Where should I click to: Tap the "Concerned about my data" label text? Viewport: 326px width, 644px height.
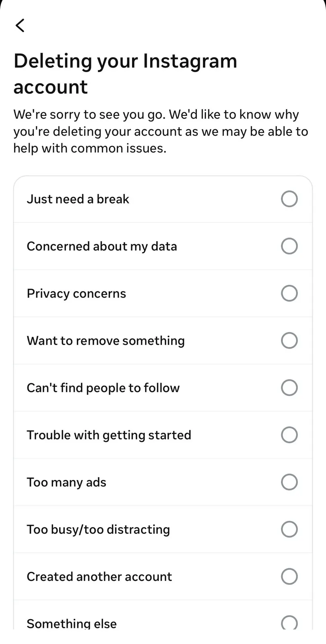click(102, 246)
